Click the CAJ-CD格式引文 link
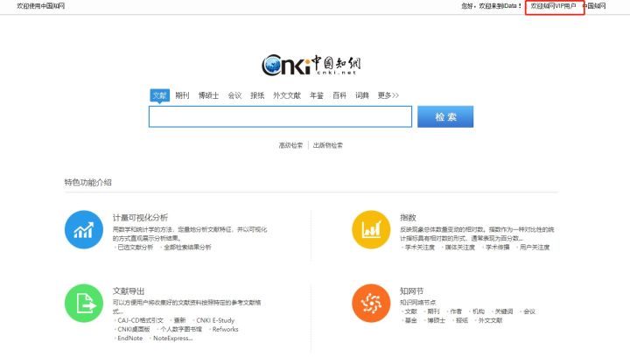Viewport: 630px width, 364px height. 140,320
